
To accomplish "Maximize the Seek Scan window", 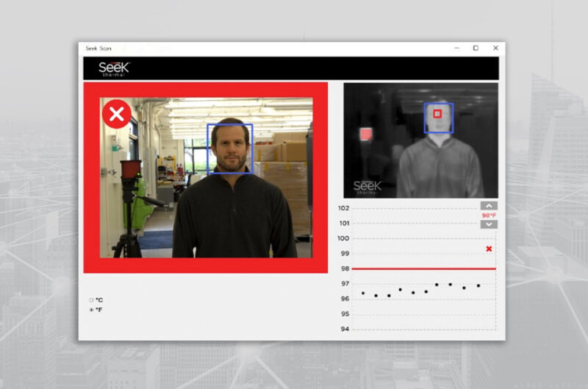I will tap(476, 48).
